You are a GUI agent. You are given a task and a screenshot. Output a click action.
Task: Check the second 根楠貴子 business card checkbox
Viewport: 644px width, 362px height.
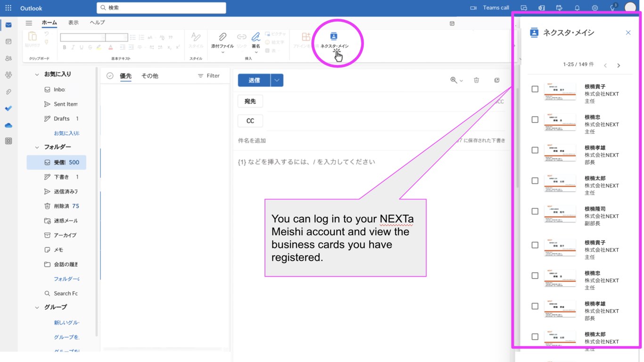(x=535, y=245)
